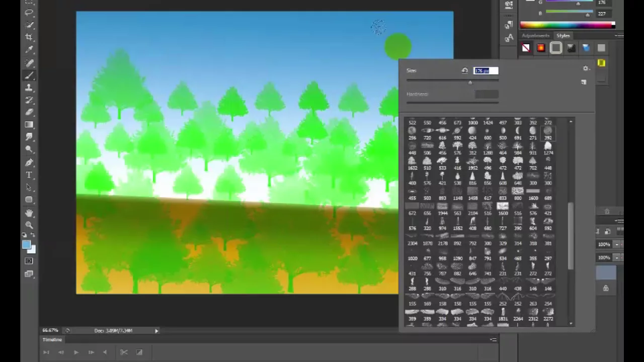Open the upper 100% opacity dropdown arrow
The height and width of the screenshot is (362, 644).
click(617, 244)
